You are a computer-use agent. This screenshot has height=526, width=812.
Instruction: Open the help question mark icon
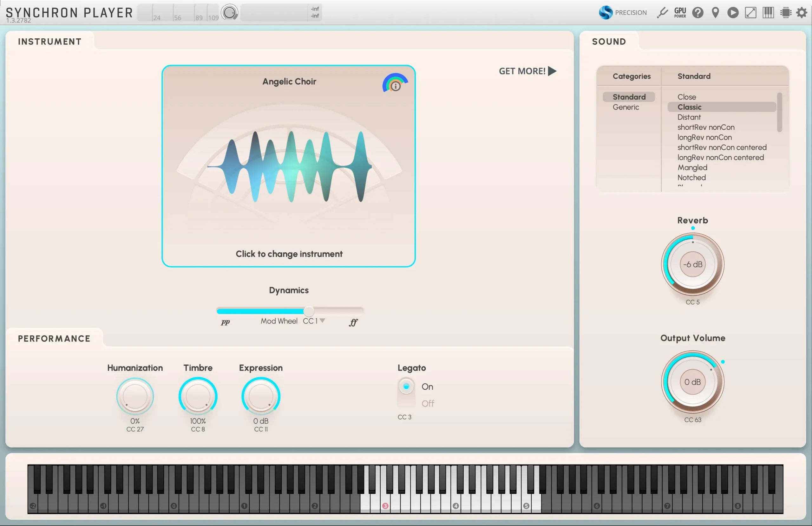coord(698,13)
